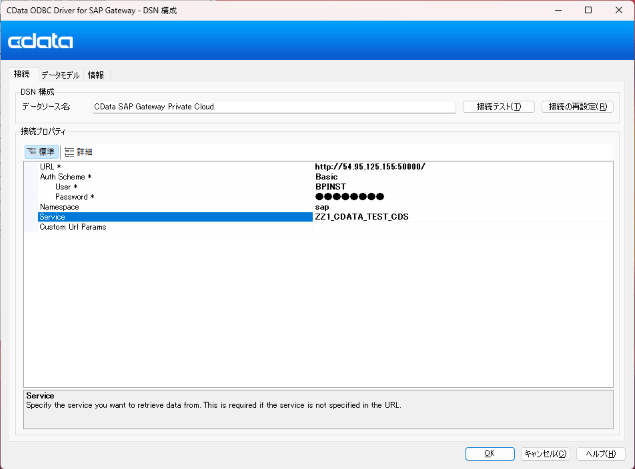Open the 情報 tab
The width and height of the screenshot is (635, 469).
[96, 75]
